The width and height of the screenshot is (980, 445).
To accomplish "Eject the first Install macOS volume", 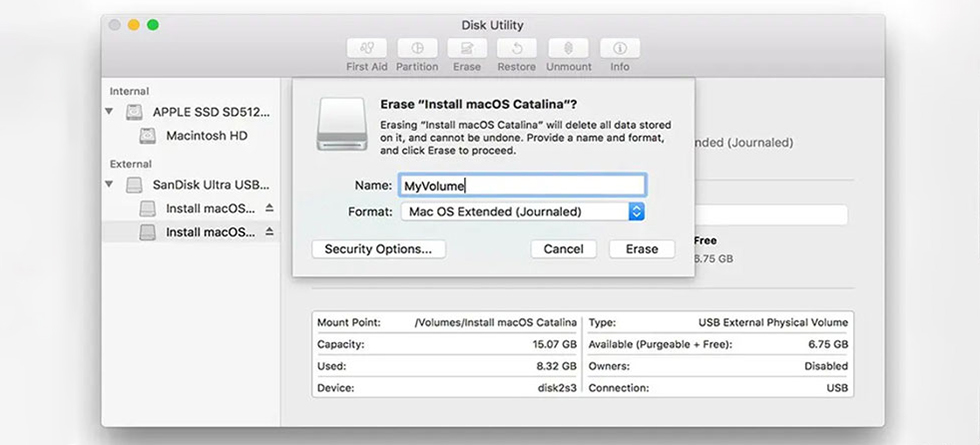I will [x=269, y=208].
